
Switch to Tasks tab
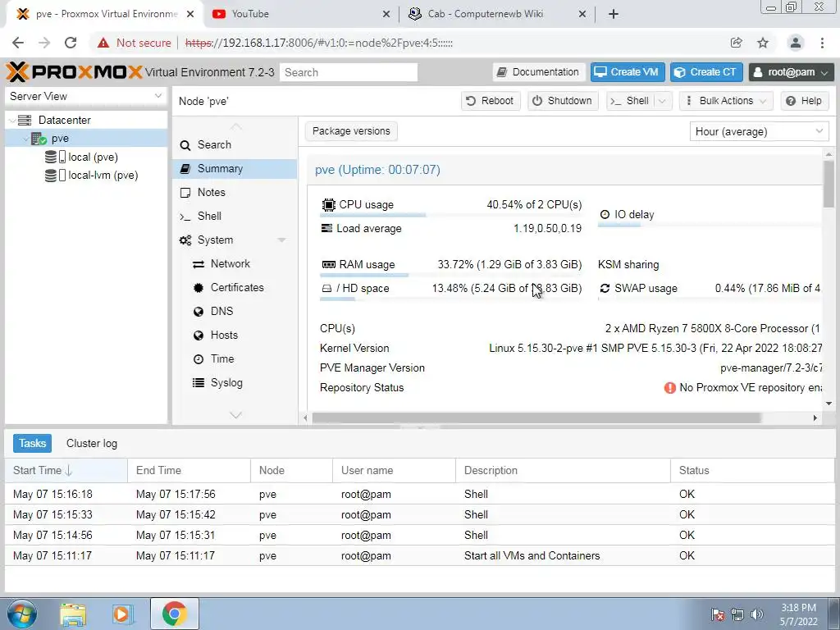tap(32, 443)
